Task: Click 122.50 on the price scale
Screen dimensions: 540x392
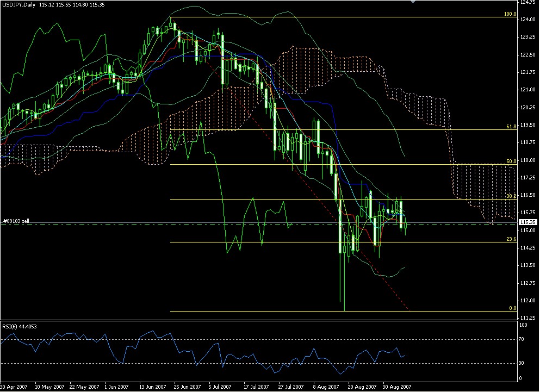Action: pos(527,54)
